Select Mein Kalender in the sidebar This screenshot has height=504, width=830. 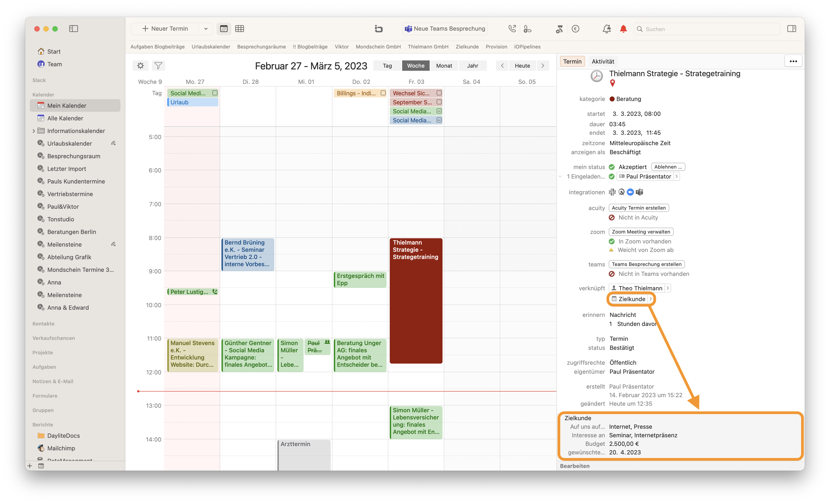point(75,105)
